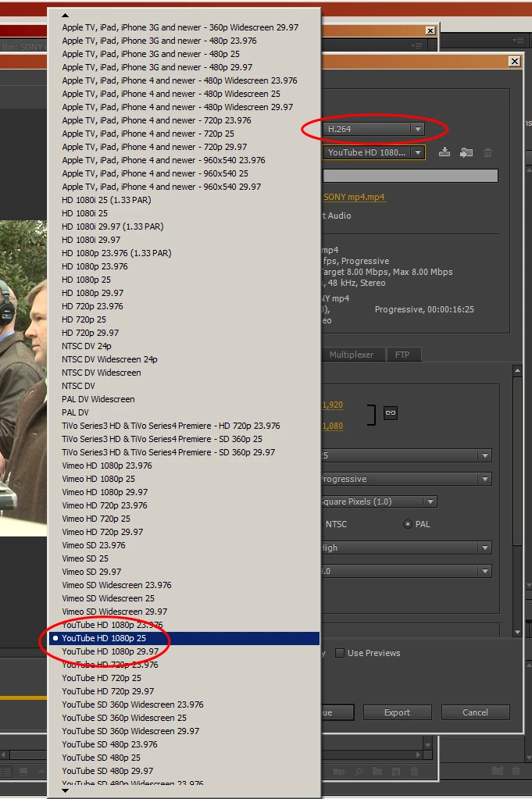Choose YouTube SD 480p 25 preset

[184, 758]
